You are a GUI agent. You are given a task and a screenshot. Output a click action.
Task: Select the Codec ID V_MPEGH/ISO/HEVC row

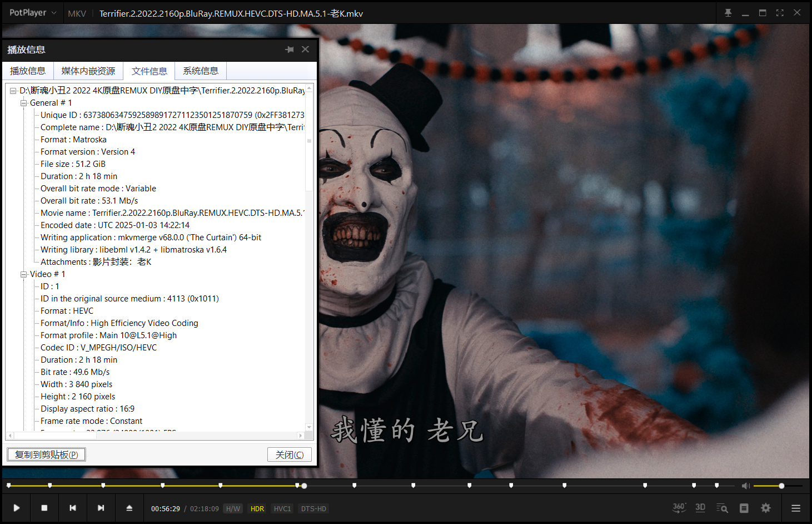98,348
